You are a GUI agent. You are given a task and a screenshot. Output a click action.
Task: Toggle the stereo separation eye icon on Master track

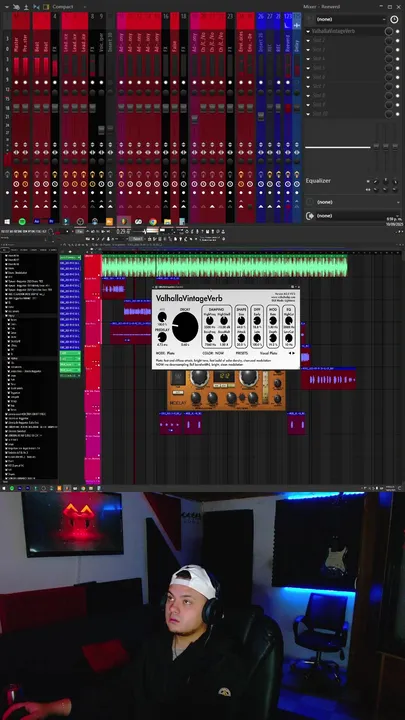coord(17,152)
